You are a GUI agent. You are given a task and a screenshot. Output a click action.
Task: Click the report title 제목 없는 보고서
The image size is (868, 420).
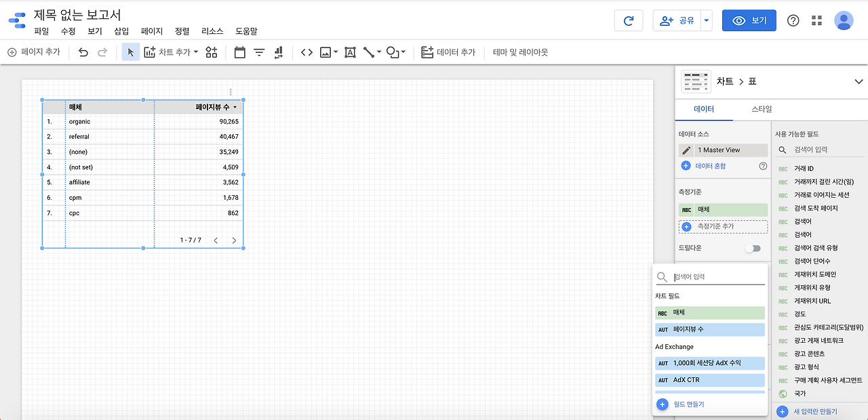click(x=77, y=14)
